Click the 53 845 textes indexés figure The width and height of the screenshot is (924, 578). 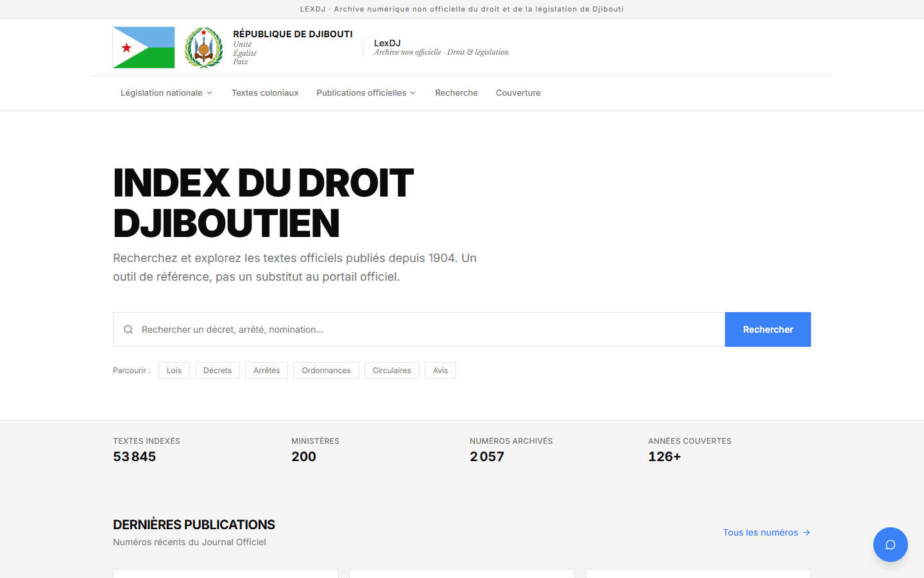[x=135, y=457]
